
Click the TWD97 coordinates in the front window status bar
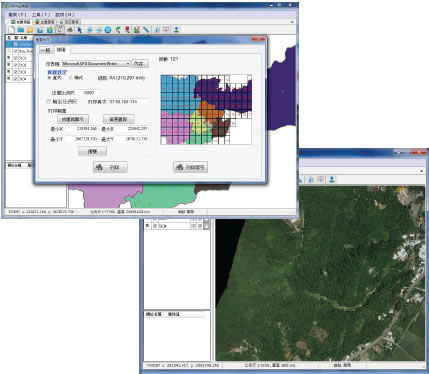tap(41, 212)
